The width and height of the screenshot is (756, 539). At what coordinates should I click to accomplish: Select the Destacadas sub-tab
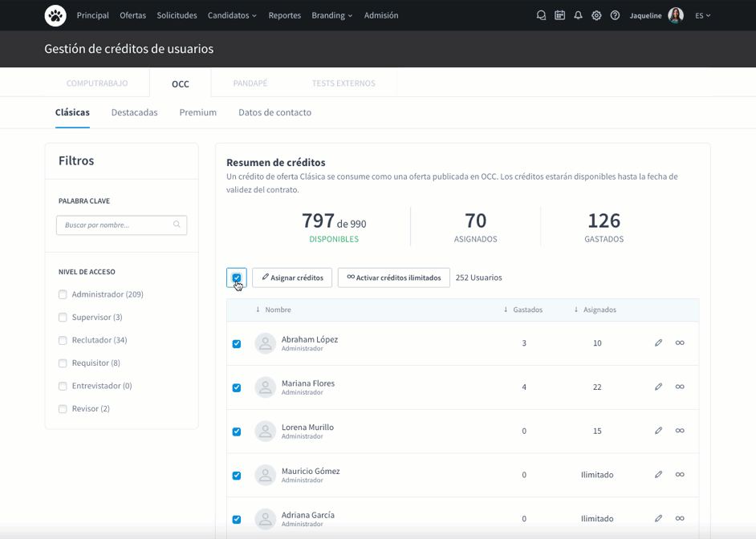pyautogui.click(x=134, y=112)
